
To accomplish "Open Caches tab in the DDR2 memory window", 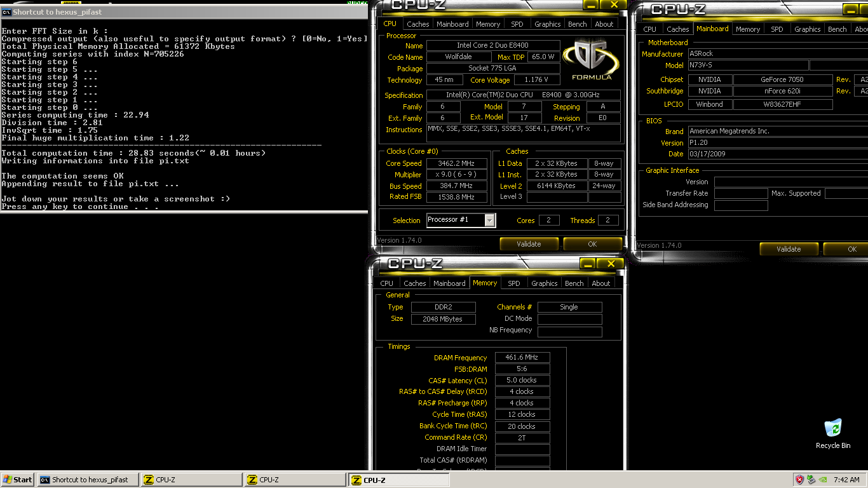I will 415,283.
